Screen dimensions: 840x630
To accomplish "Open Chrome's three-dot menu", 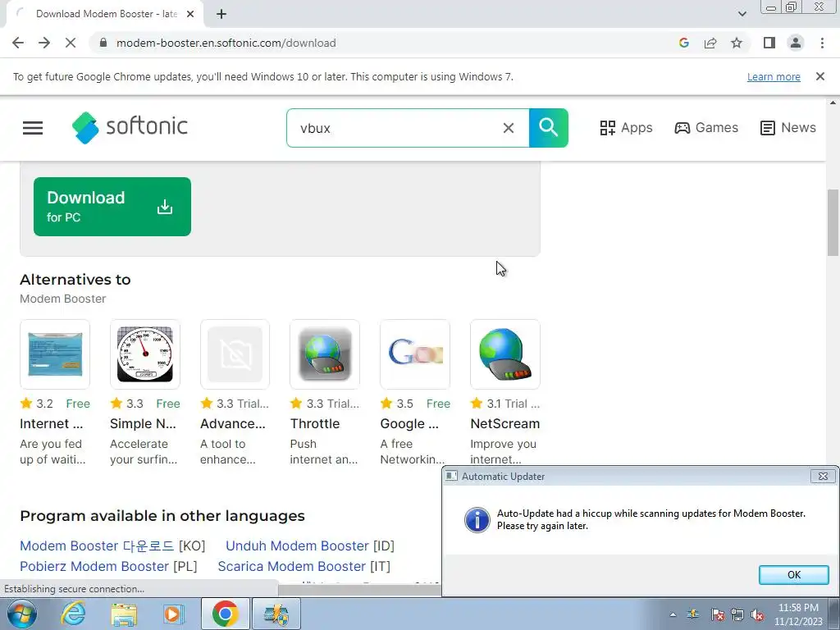I will pyautogui.click(x=822, y=43).
